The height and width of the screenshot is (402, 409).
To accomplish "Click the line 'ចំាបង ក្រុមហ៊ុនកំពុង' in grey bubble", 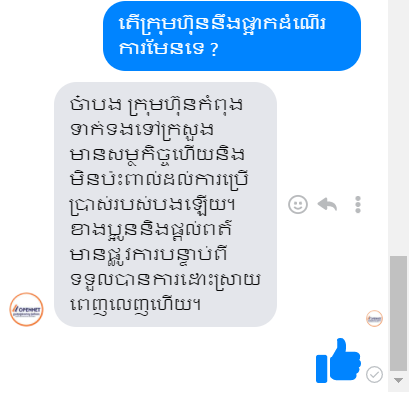I will pos(156,104).
